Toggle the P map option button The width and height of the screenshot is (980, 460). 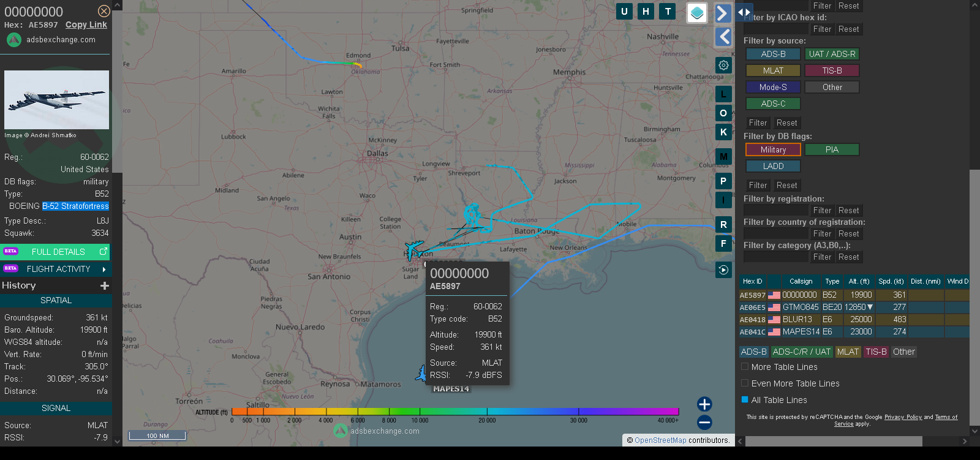pos(723,181)
